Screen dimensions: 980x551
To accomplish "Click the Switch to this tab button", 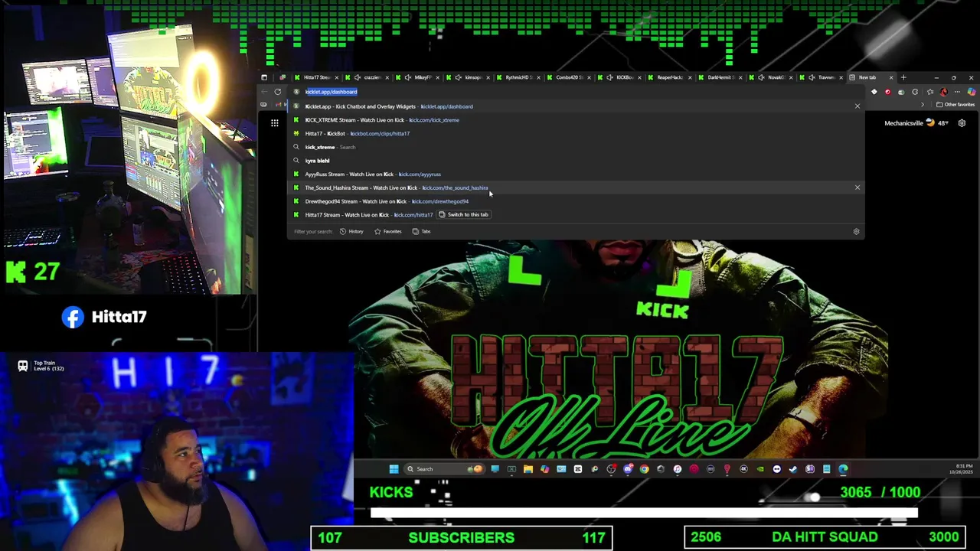I will (x=463, y=214).
